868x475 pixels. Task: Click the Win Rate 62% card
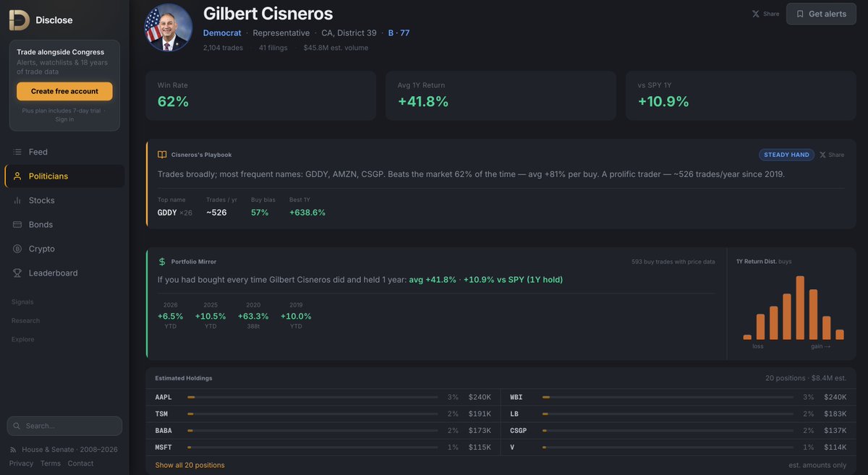260,95
